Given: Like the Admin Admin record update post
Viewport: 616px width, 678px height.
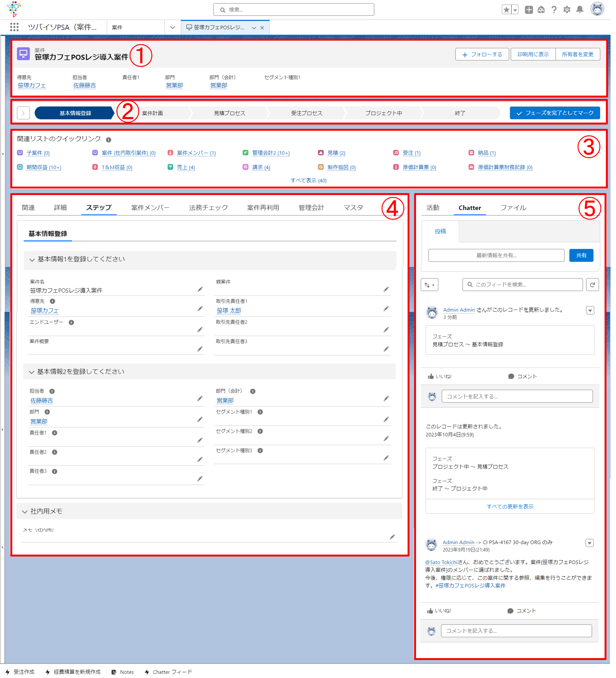Looking at the screenshot, I should (439, 376).
